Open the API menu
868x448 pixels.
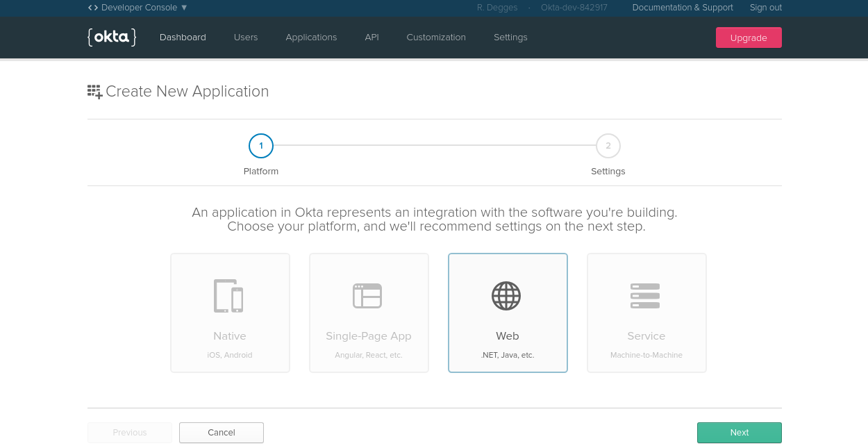click(372, 38)
